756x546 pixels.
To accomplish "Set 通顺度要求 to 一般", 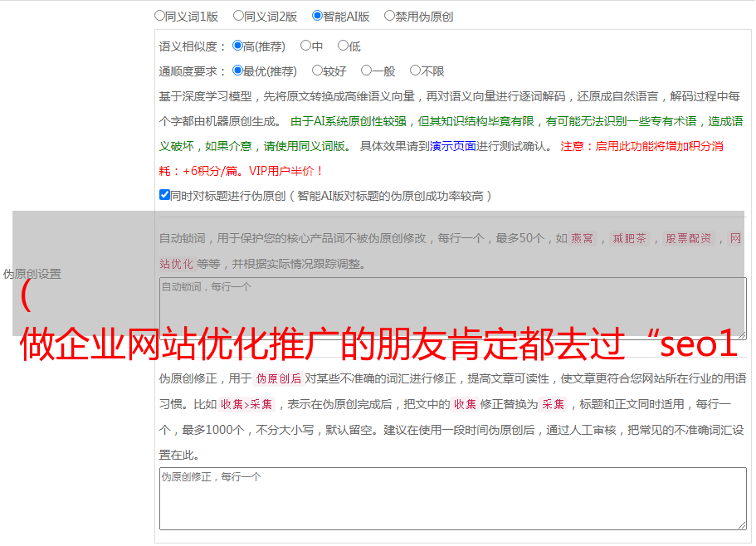I will [366, 71].
